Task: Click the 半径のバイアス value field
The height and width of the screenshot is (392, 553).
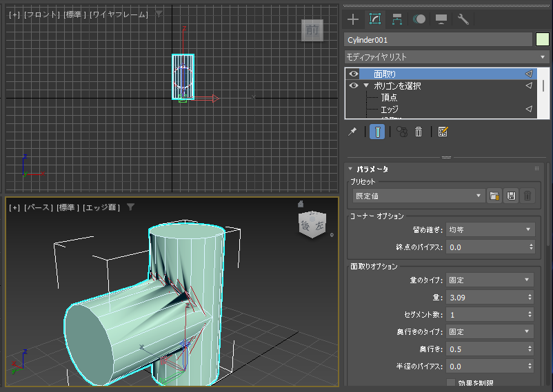Action: 486,367
